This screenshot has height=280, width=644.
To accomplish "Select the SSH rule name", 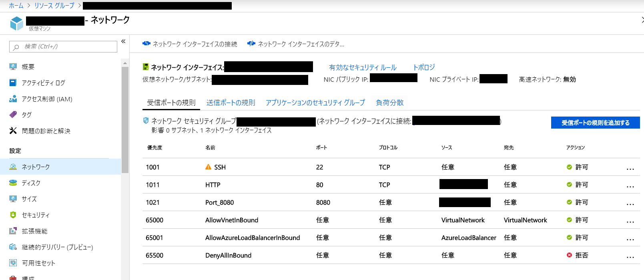I will [220, 167].
